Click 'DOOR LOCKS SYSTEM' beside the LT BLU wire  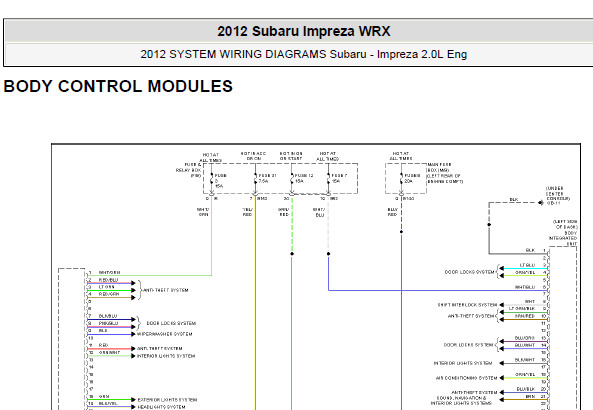[x=469, y=272]
